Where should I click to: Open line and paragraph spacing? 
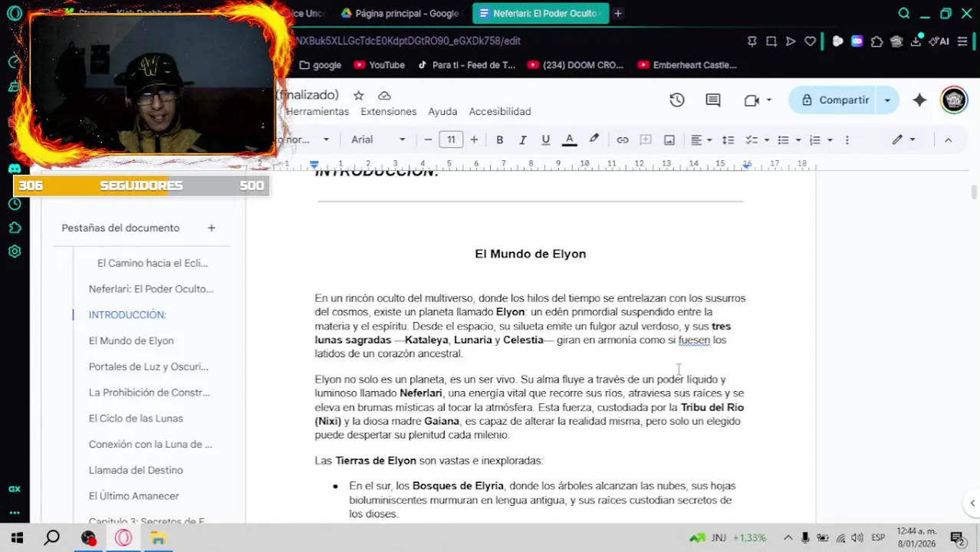[728, 140]
